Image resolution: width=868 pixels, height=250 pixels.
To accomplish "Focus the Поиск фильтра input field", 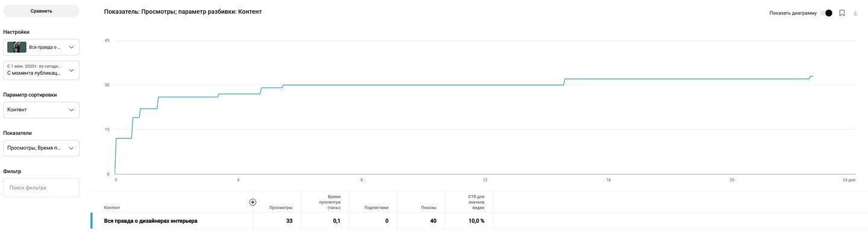I will (x=42, y=188).
